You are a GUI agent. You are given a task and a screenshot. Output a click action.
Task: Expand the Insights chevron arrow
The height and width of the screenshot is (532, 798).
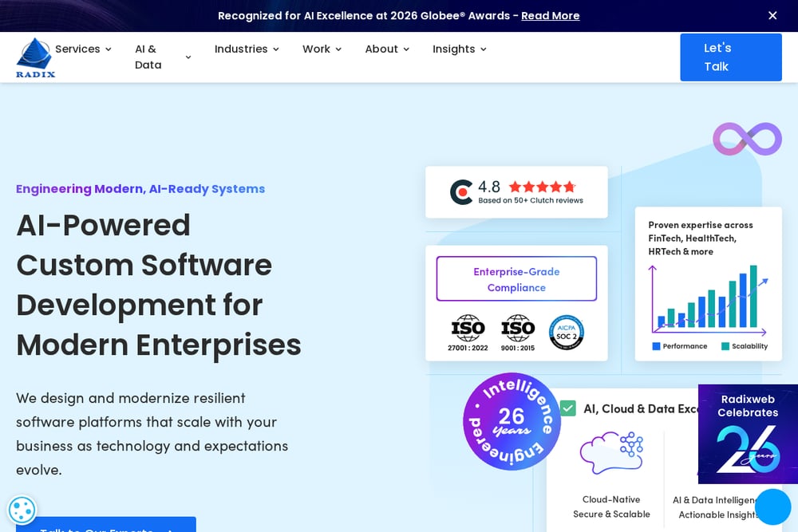(484, 49)
